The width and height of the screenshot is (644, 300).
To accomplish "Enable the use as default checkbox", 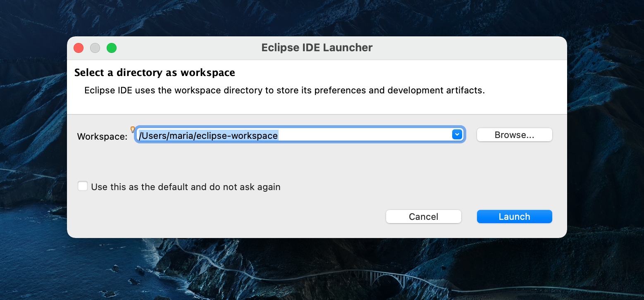I will tap(83, 186).
